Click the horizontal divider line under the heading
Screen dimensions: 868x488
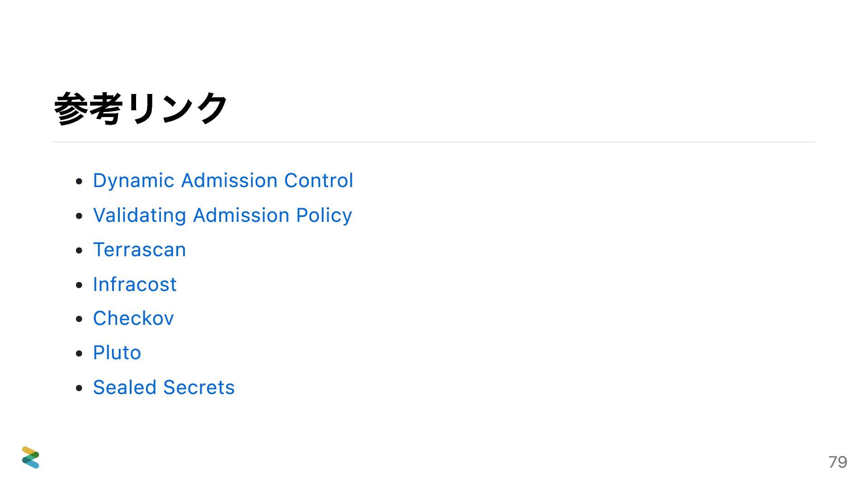tap(434, 142)
